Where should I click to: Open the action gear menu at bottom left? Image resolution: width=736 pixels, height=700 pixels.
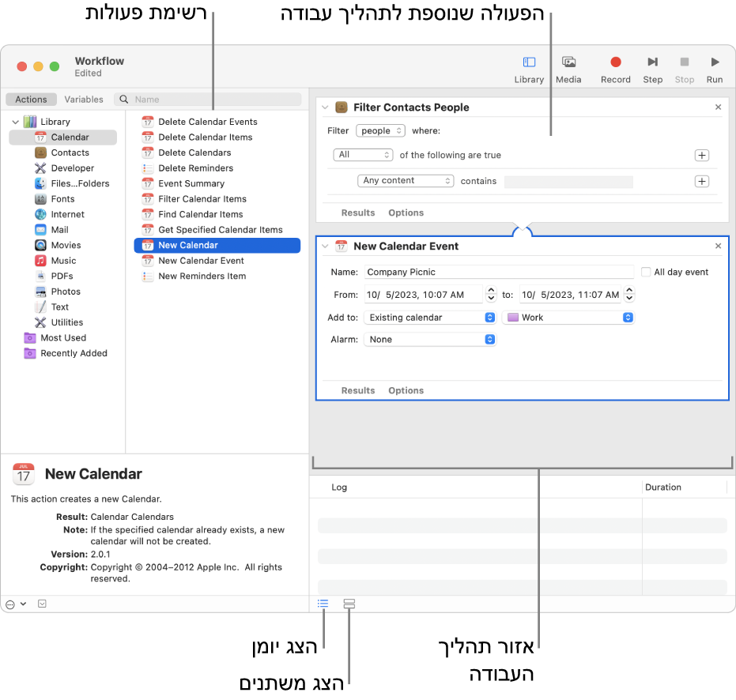point(15,604)
